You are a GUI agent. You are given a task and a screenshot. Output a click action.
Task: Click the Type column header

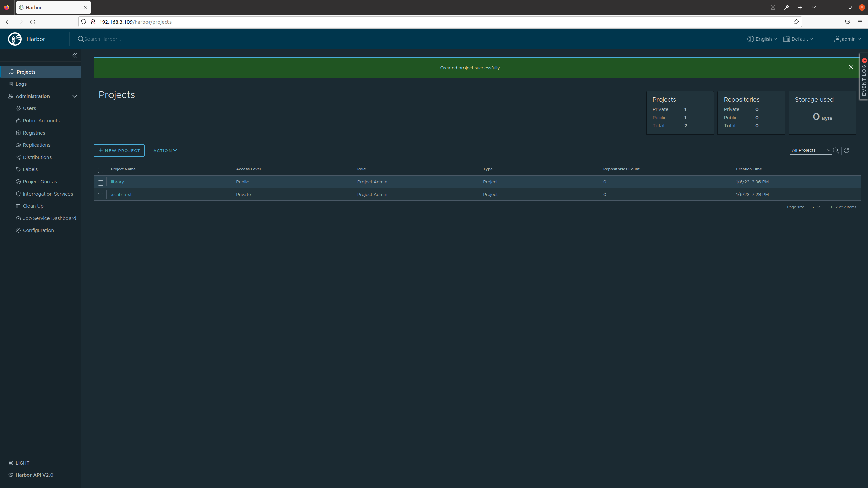tap(488, 169)
